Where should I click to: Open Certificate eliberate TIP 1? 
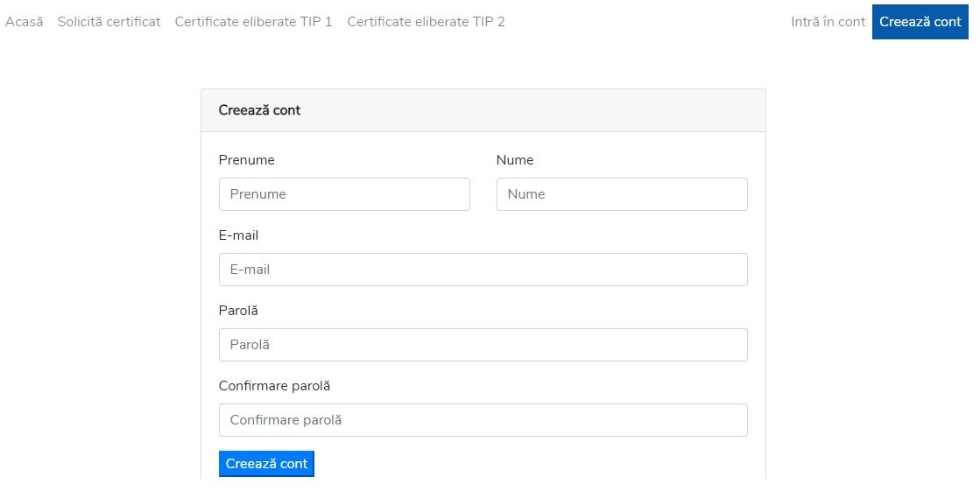click(x=253, y=21)
